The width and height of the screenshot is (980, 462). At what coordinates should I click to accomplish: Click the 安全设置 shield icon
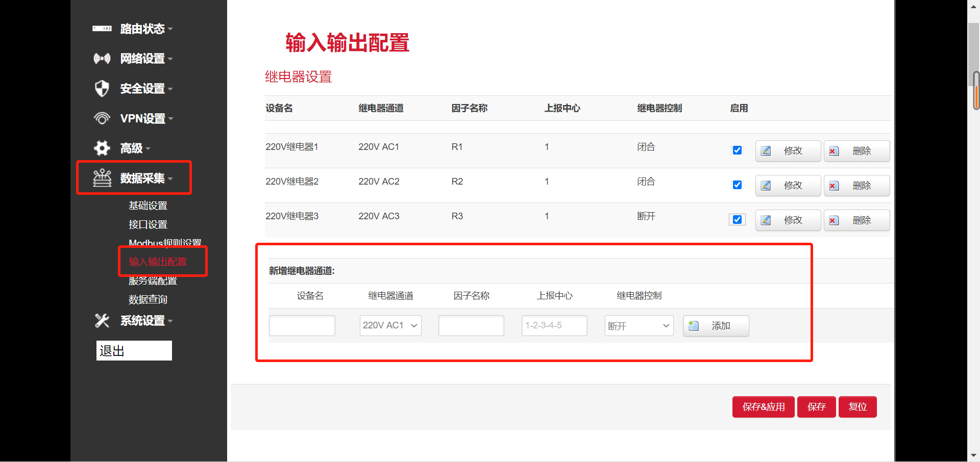point(102,88)
